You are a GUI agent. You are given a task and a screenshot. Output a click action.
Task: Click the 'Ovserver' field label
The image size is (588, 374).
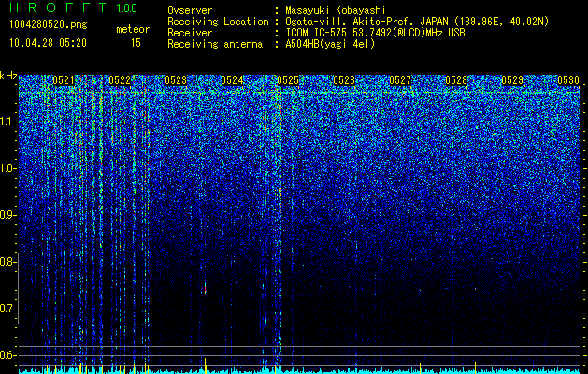tap(190, 10)
